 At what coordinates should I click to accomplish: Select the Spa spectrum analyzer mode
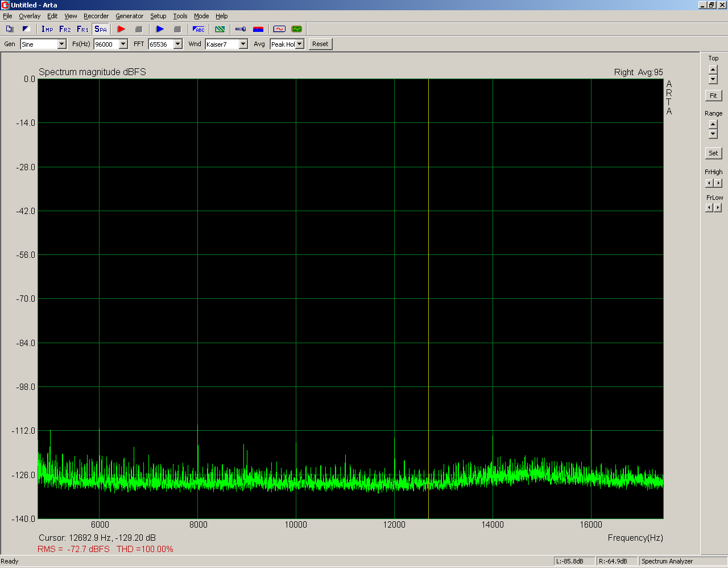click(100, 29)
